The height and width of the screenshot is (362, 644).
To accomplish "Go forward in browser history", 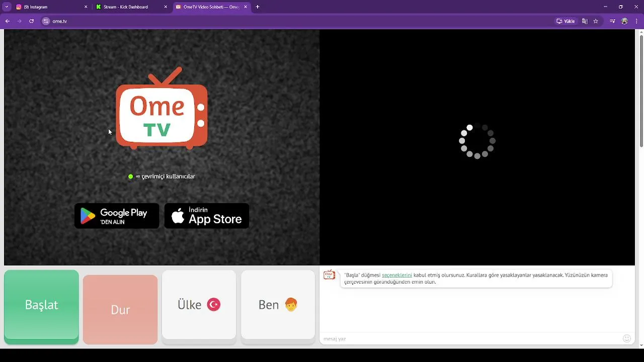I will click(19, 21).
